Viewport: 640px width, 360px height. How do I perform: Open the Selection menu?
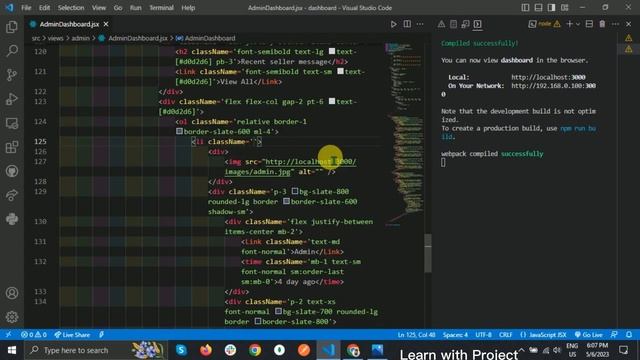[x=71, y=8]
